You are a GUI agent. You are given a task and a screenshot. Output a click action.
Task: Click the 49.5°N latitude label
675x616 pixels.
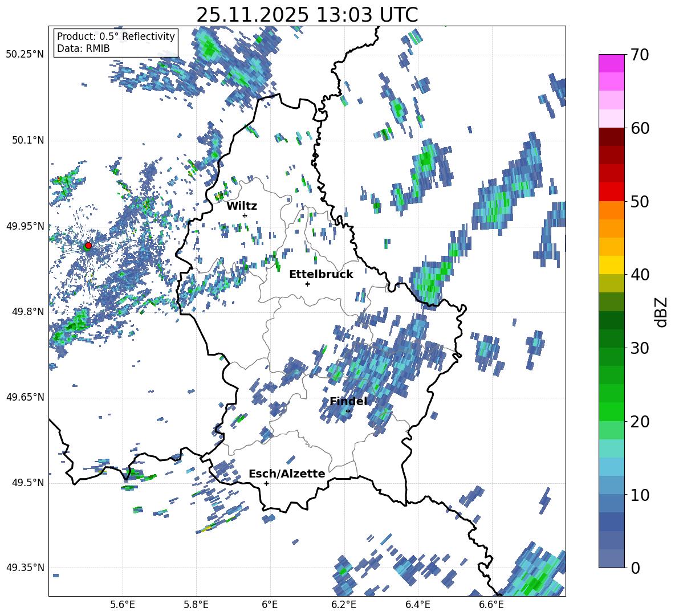(x=28, y=483)
